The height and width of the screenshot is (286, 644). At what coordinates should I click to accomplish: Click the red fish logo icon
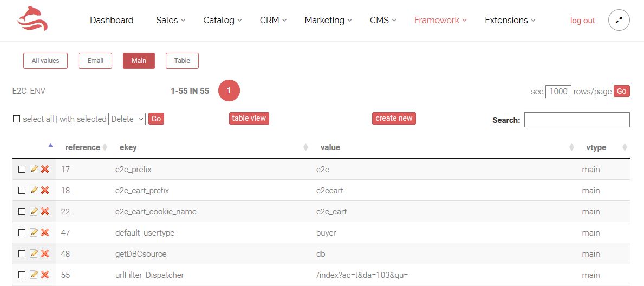(x=32, y=19)
